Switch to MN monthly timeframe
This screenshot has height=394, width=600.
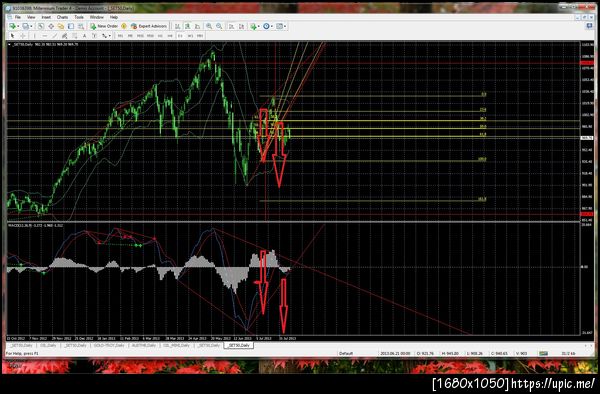200,36
